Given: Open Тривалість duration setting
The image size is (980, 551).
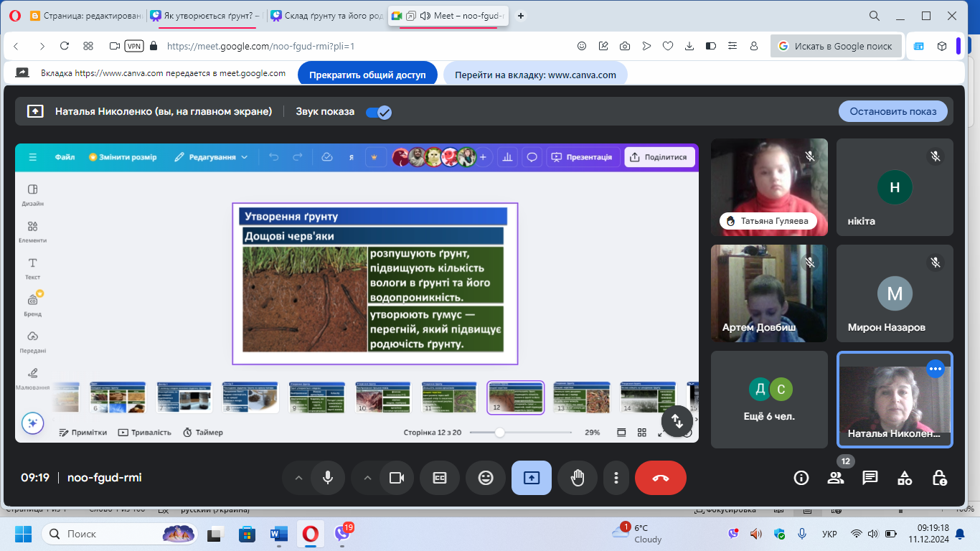Looking at the screenshot, I should pyautogui.click(x=145, y=433).
